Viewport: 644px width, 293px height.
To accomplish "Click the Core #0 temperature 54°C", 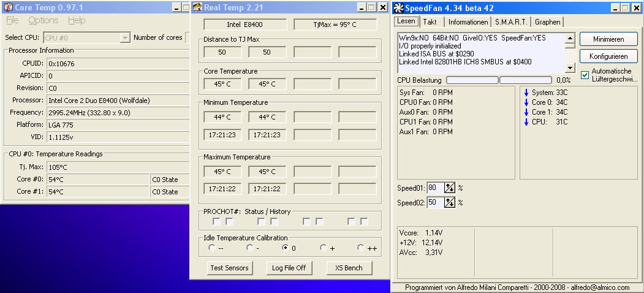I will point(98,180).
